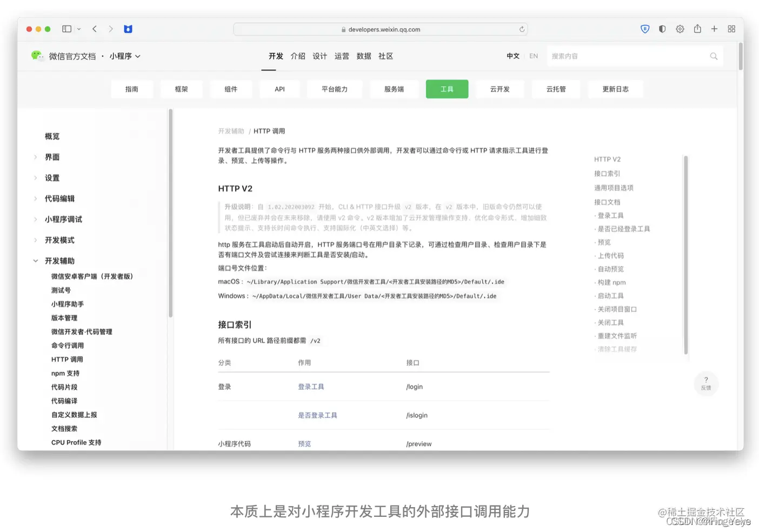Click the half-shaded privacy shield icon
Viewport: 759px width, 532px height.
[662, 29]
